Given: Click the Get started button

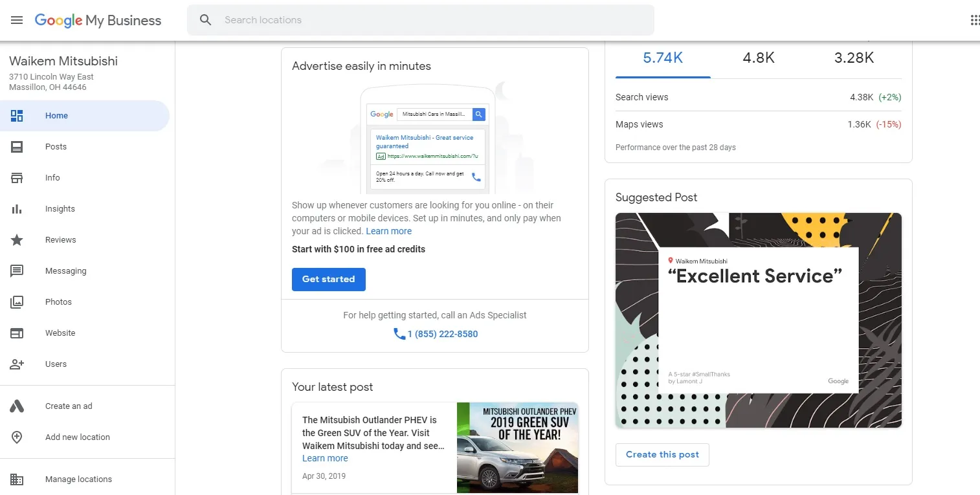Looking at the screenshot, I should coord(328,279).
